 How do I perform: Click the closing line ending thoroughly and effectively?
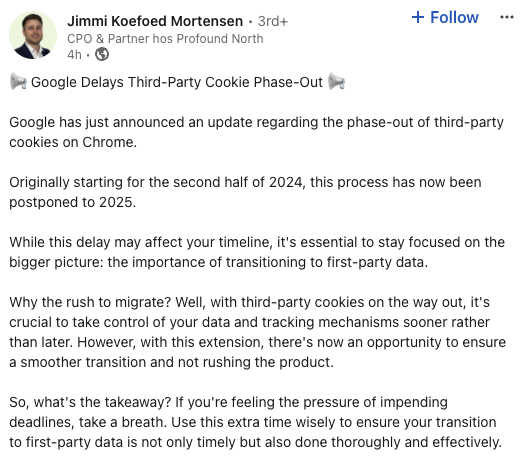(x=256, y=442)
